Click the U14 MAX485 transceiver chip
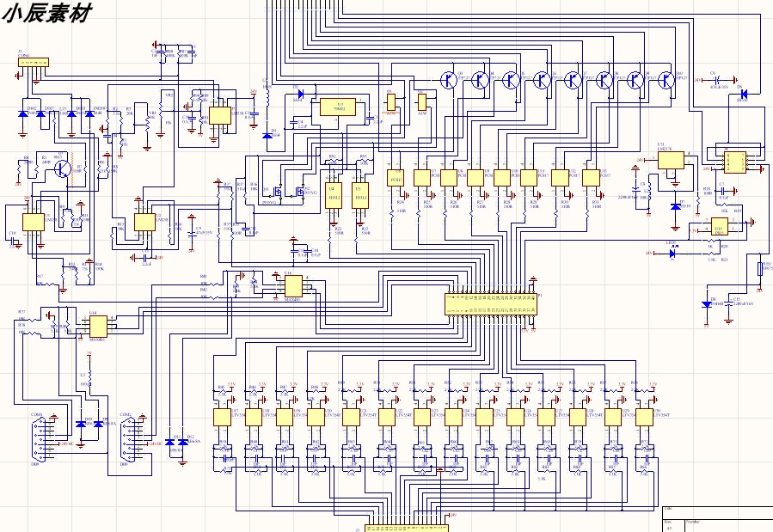773x532 pixels. click(98, 326)
